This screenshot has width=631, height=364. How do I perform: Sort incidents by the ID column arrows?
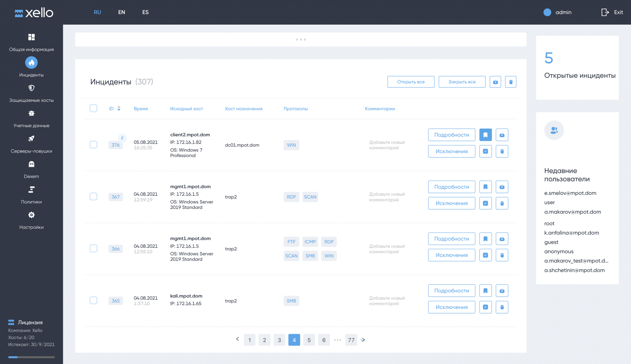point(119,108)
